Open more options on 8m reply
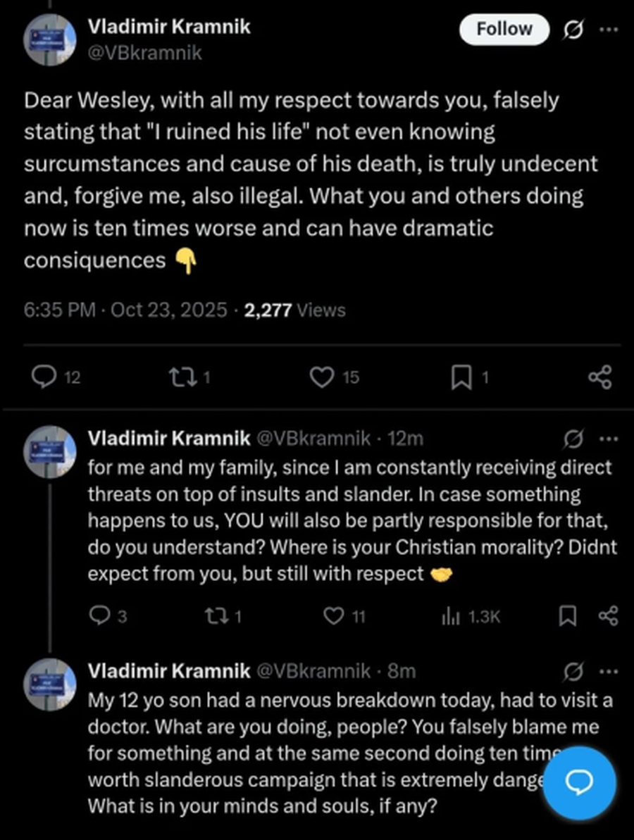634x840 pixels. tap(607, 671)
